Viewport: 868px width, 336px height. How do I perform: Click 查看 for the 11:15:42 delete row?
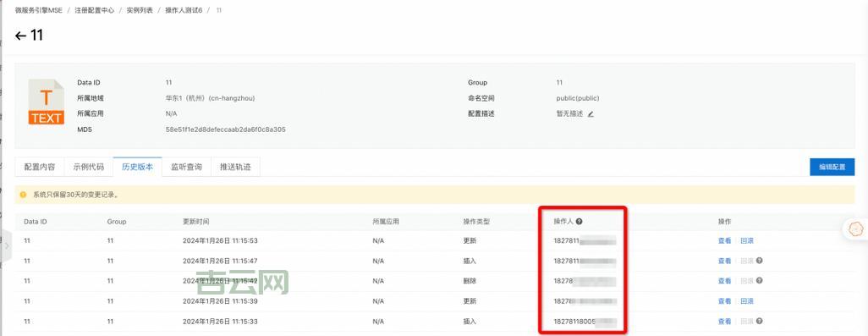725,281
